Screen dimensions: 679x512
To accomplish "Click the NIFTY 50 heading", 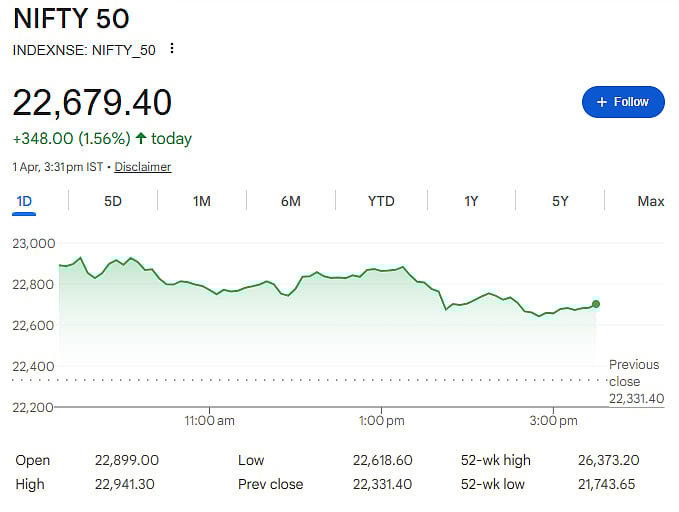I will (71, 18).
